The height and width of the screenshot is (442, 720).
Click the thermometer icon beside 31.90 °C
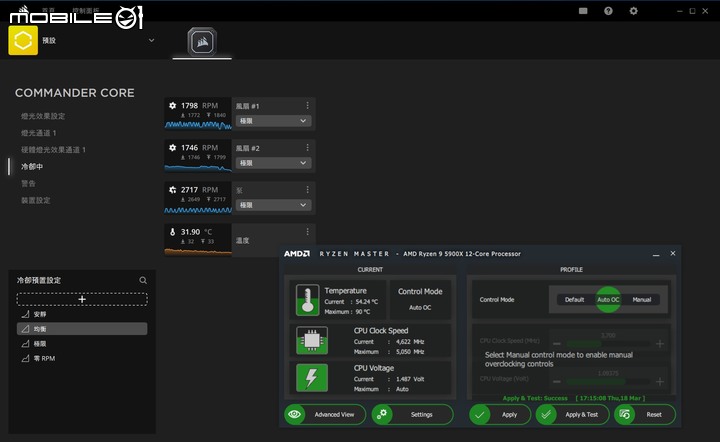[173, 232]
